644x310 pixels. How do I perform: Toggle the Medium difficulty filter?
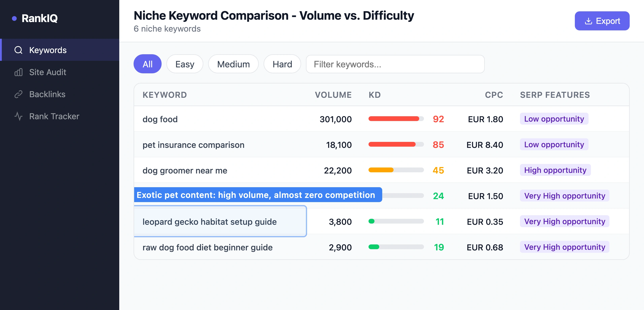pos(233,64)
